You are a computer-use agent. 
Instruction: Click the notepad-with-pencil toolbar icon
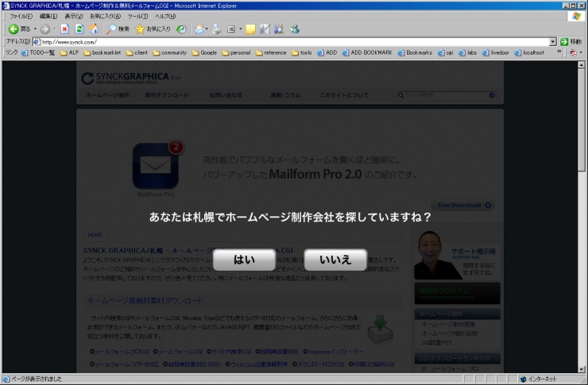pos(265,29)
